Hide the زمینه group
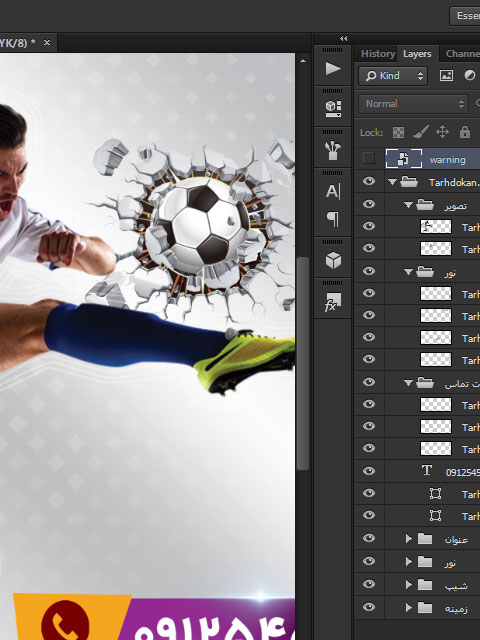 [x=369, y=607]
